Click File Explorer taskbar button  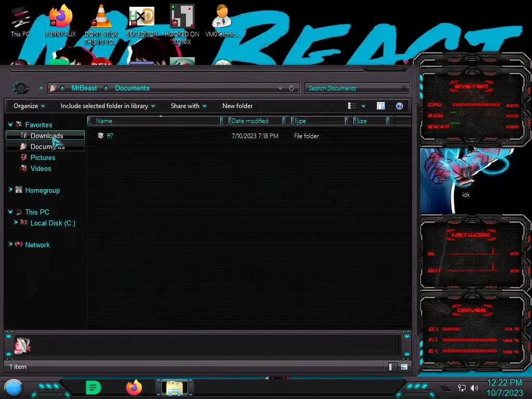175,388
